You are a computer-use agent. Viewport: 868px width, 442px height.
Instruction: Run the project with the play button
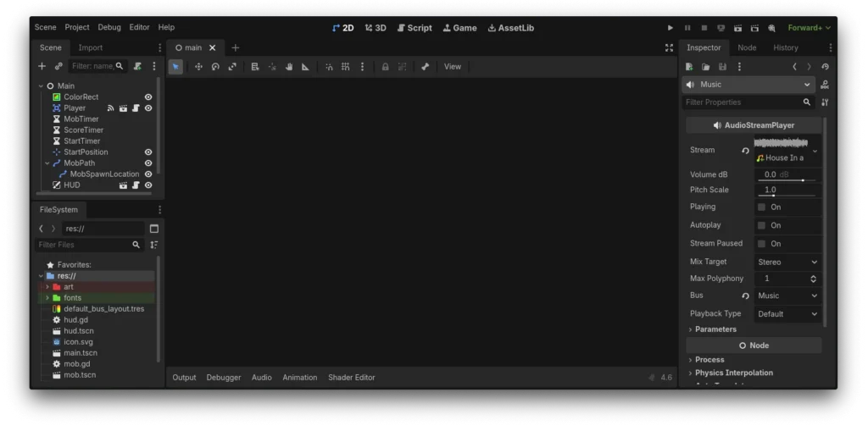click(670, 28)
